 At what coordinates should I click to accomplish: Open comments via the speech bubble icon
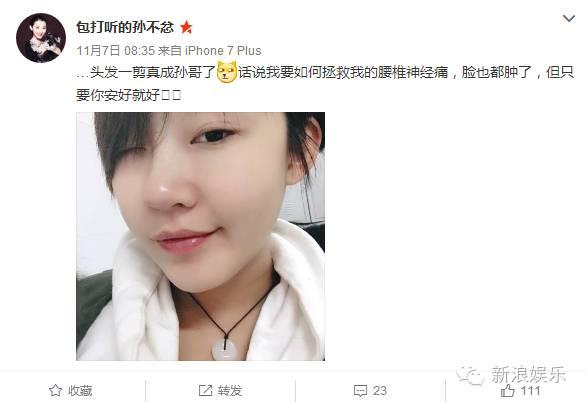tap(360, 391)
